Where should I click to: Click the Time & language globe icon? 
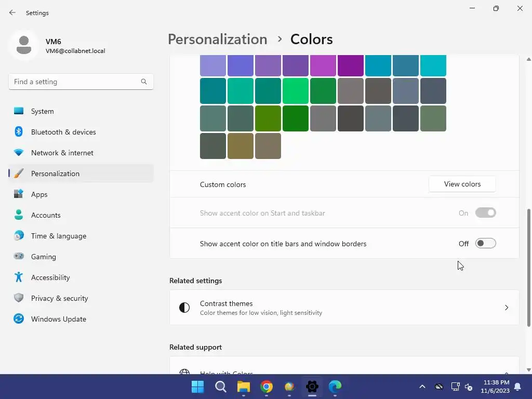(x=19, y=235)
